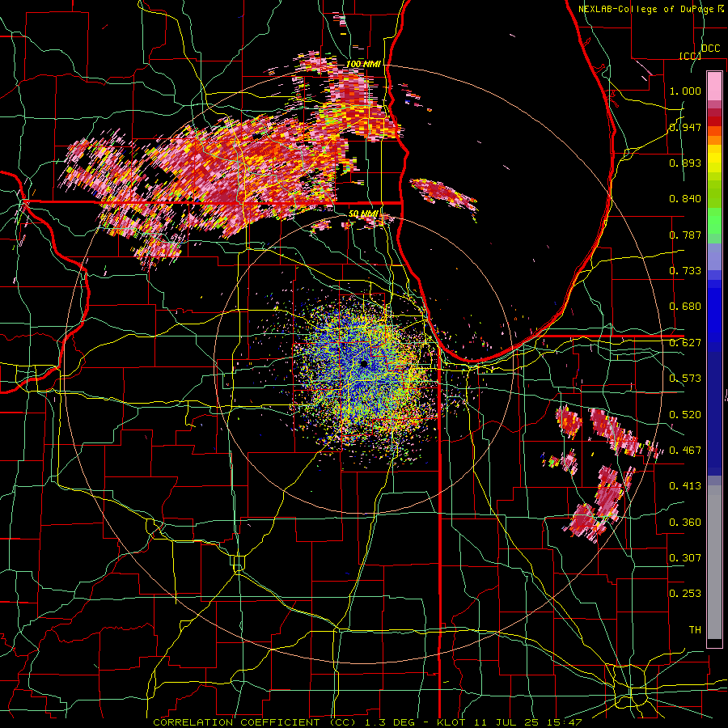Click the NEXLAB-College of DuPage watermark text
This screenshot has width=728, height=728.
[651, 9]
